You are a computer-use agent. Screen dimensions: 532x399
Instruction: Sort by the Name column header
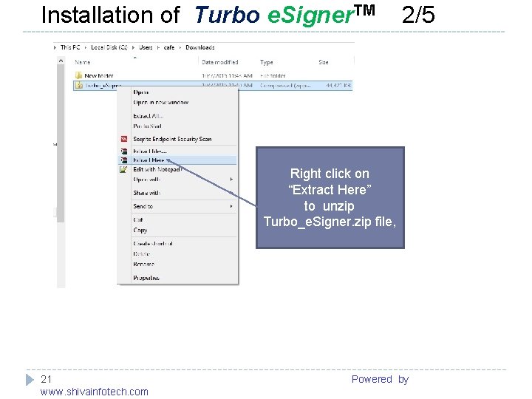click(x=83, y=62)
